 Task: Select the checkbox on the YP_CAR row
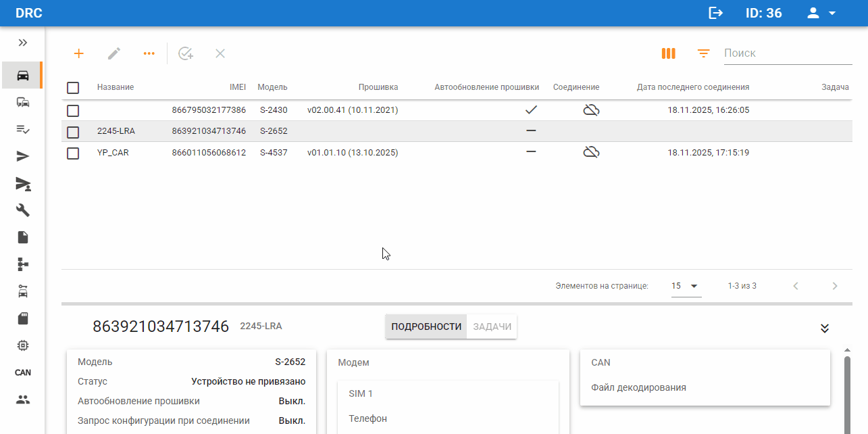click(x=73, y=151)
